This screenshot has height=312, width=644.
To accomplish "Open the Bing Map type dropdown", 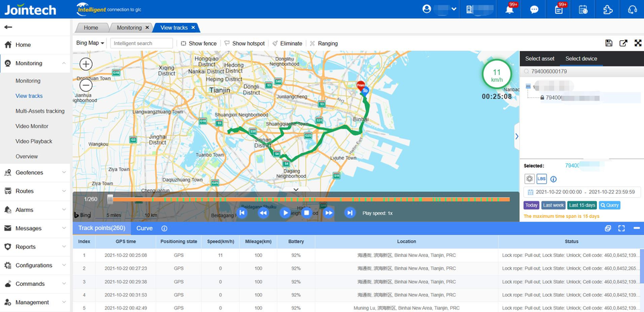I will 91,43.
